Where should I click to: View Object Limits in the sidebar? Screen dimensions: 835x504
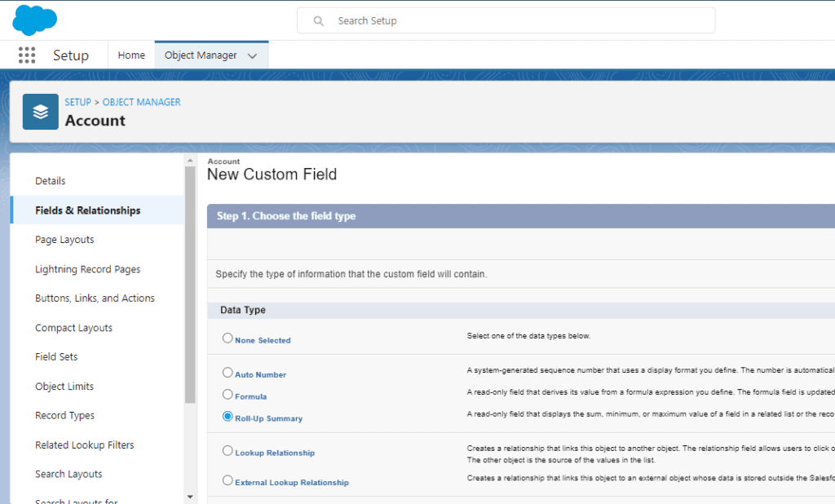(64, 387)
